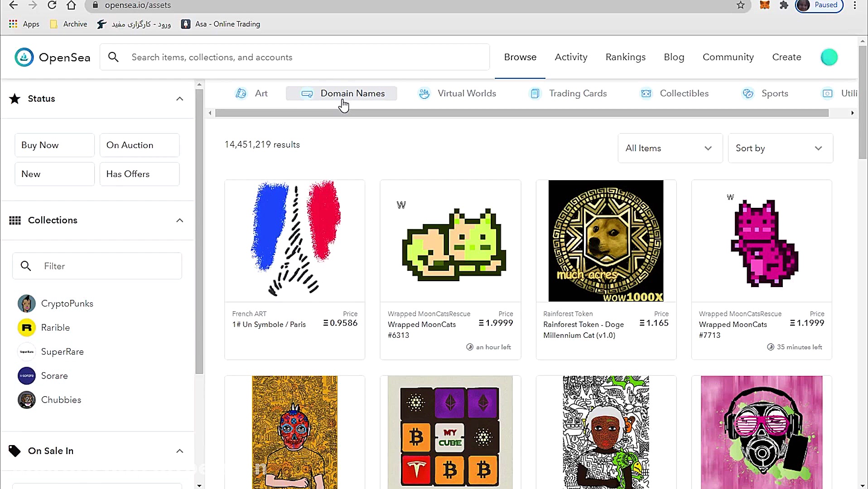Click the page vertical scrollbar thumb
Viewport: 868px width, 489px height.
tap(863, 102)
